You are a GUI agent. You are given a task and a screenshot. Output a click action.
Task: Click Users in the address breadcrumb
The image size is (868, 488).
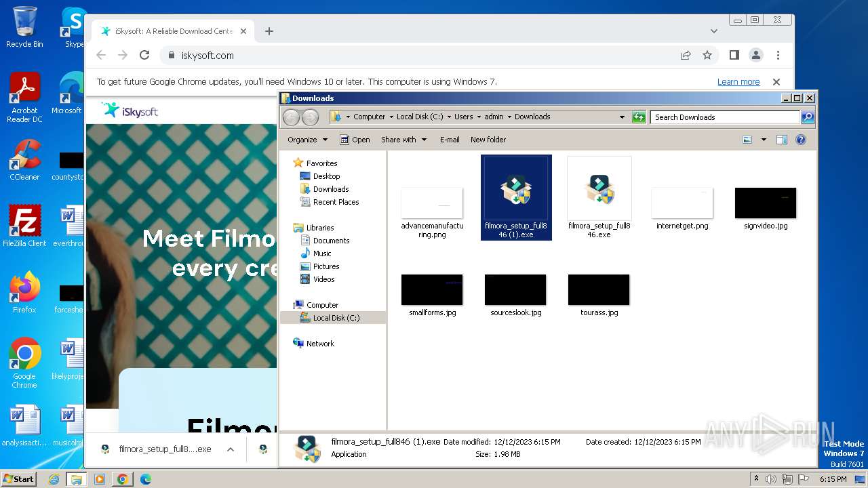463,117
